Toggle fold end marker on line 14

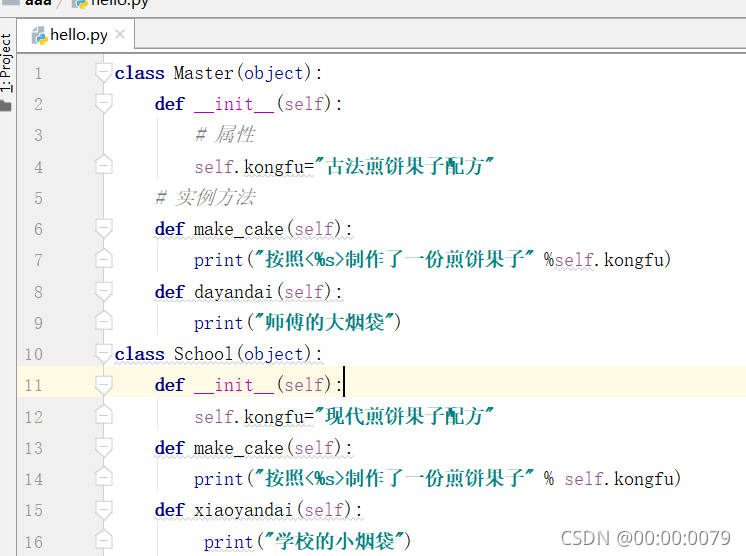[103, 478]
